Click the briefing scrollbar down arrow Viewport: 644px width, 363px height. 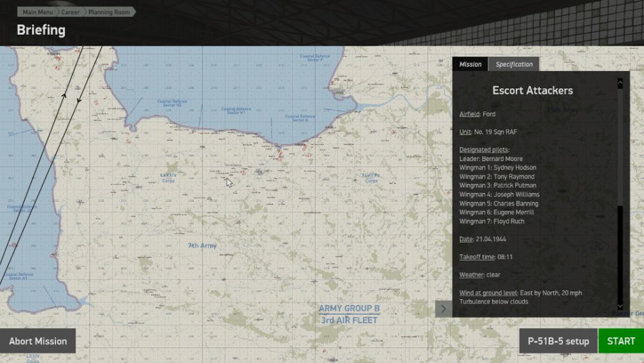[x=620, y=306]
